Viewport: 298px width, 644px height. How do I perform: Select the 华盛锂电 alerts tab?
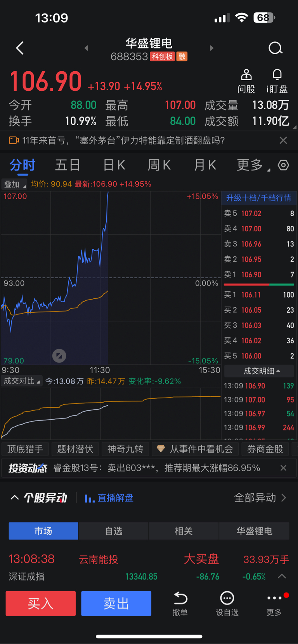tap(255, 531)
